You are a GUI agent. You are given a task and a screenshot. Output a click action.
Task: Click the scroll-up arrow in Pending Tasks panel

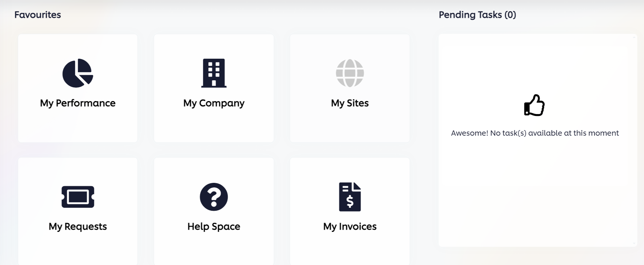pos(634,37)
